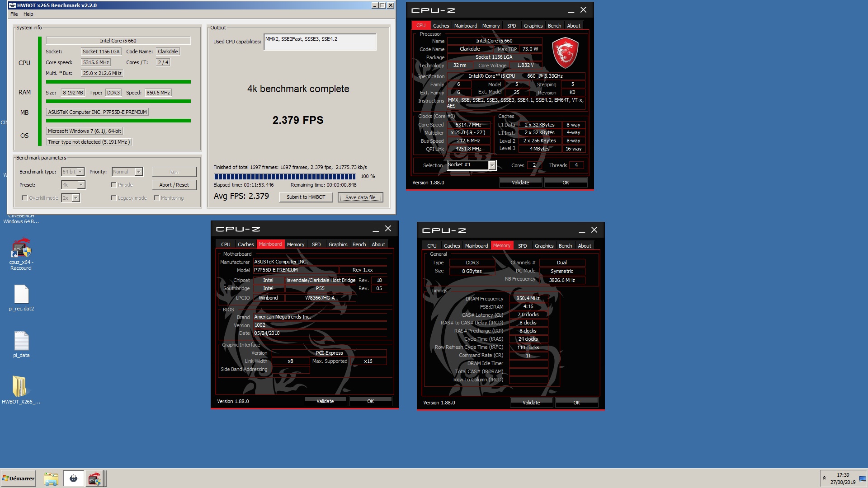
Task: Open Graphics tab in Mainboard CPU-Z window
Action: pyautogui.click(x=338, y=244)
